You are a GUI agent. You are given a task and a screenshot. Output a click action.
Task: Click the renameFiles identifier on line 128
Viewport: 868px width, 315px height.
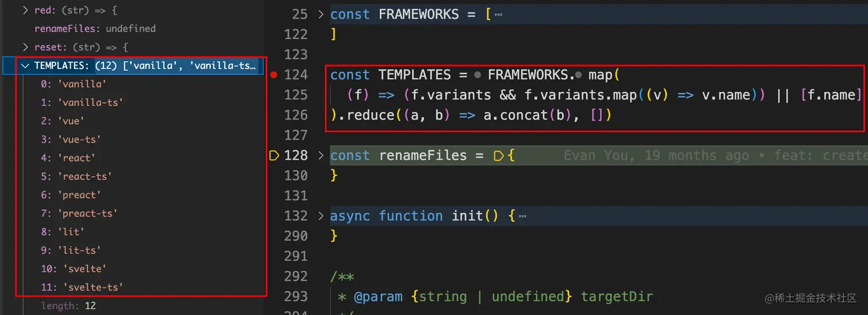[x=423, y=155]
